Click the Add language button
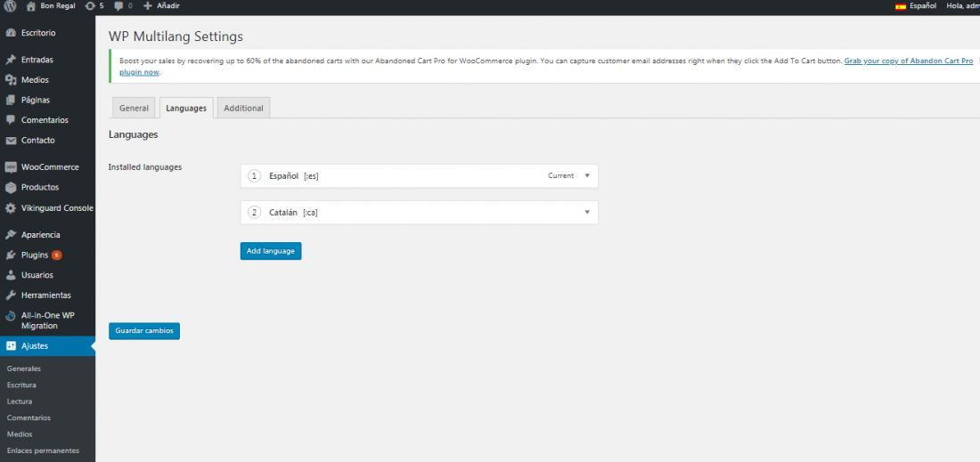 271,251
